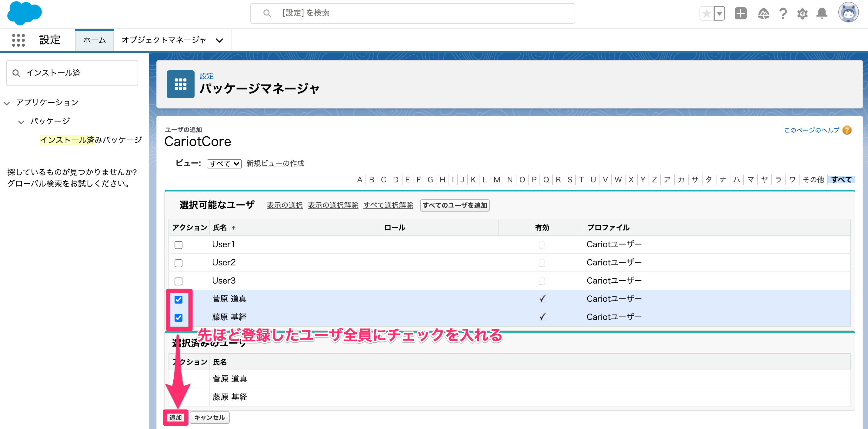Filter users by ア index

point(667,179)
